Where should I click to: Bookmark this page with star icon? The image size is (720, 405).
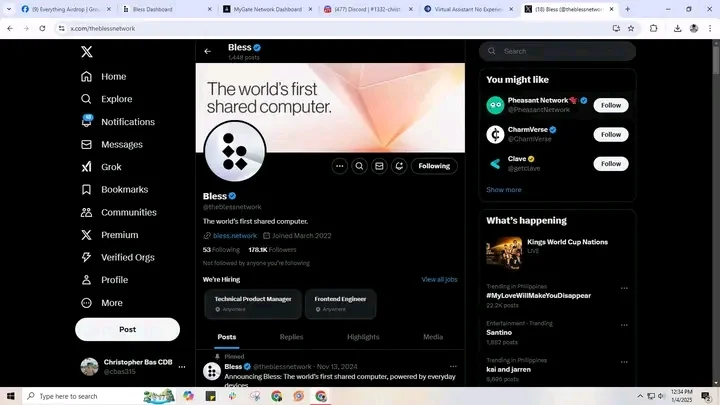[631, 28]
